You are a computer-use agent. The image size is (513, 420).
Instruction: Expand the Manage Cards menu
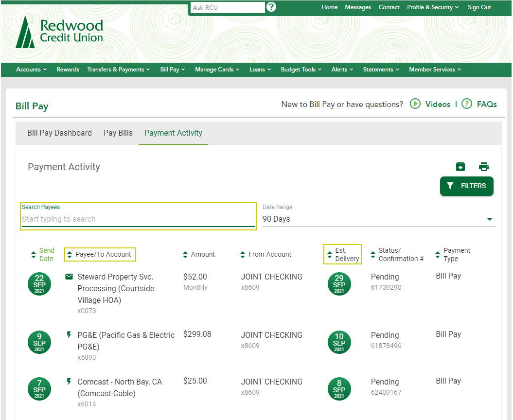217,70
